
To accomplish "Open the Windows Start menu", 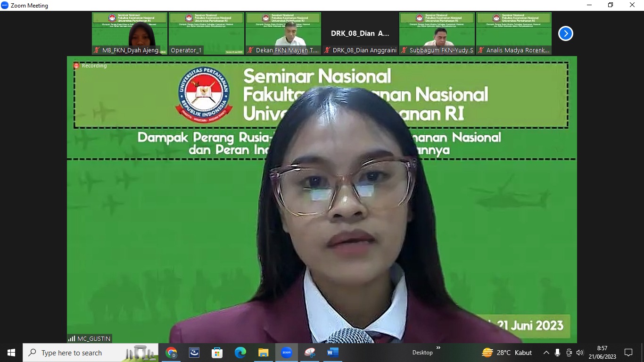I will [11, 353].
